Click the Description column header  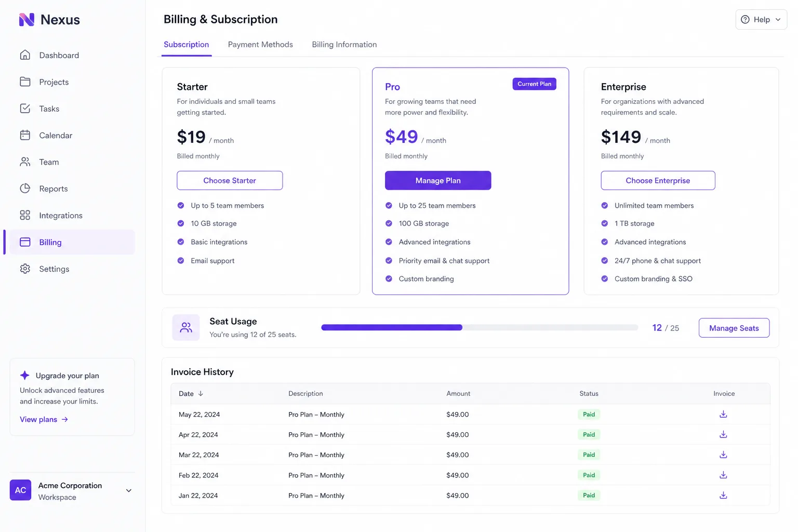305,394
